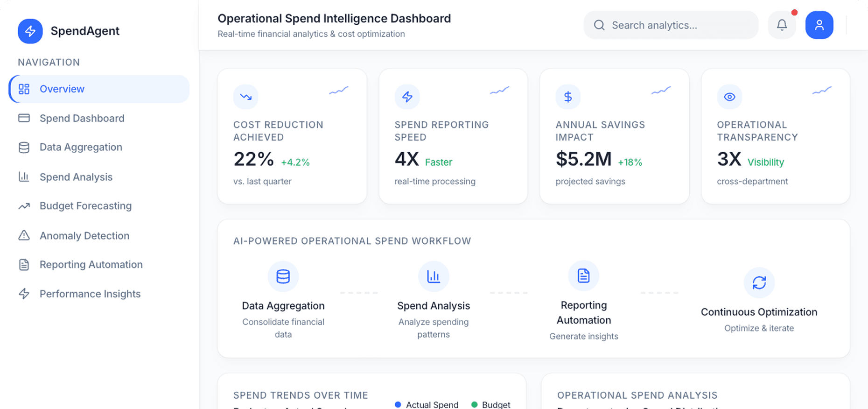Image resolution: width=868 pixels, height=409 pixels.
Task: Focus the Search analytics input field
Action: click(671, 25)
